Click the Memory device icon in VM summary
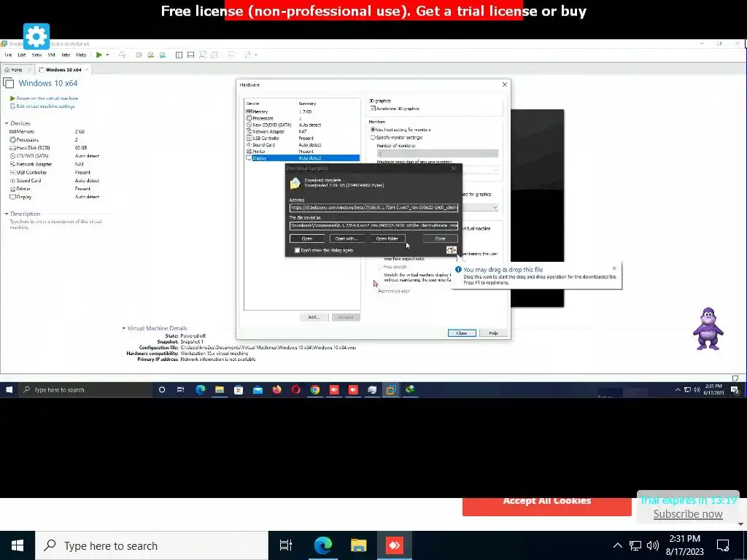This screenshot has height=560, width=747. pos(13,131)
